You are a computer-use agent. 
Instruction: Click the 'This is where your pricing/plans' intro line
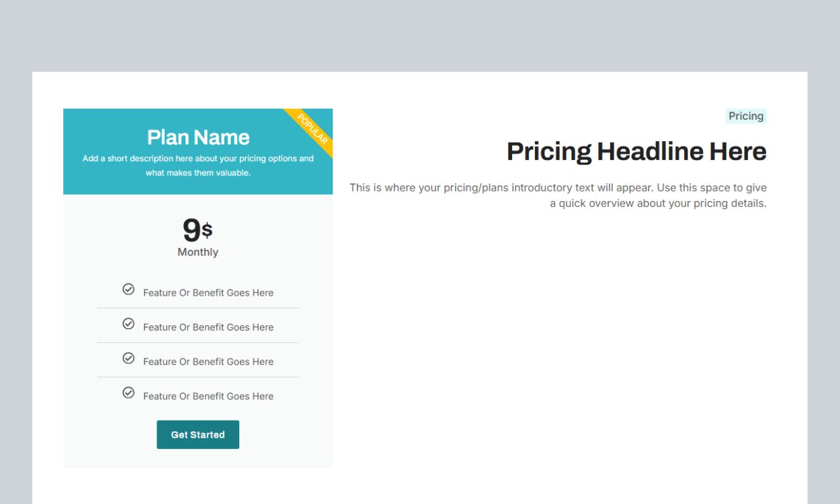[558, 187]
